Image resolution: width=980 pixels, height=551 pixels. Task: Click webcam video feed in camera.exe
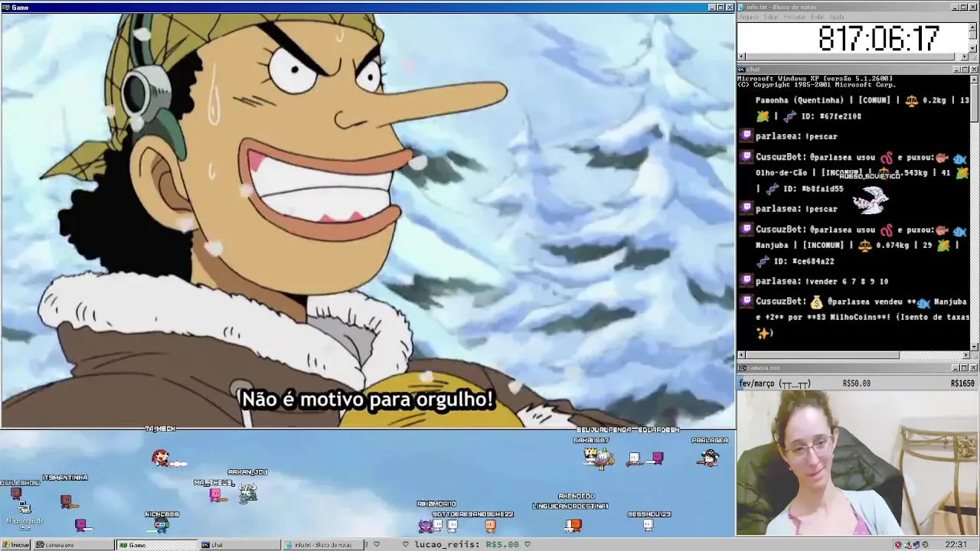(857, 463)
